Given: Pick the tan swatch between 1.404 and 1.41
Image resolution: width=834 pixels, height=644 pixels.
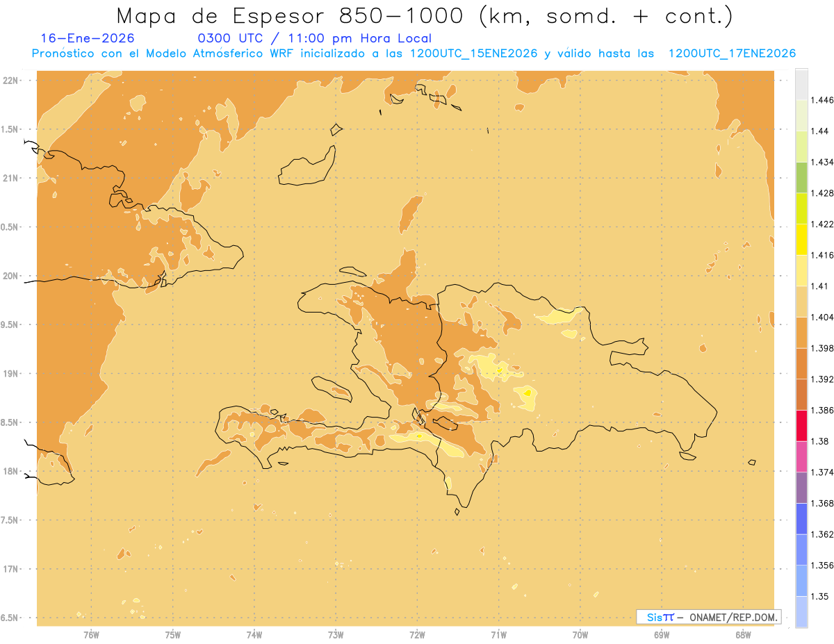Looking at the screenshot, I should [x=801, y=302].
